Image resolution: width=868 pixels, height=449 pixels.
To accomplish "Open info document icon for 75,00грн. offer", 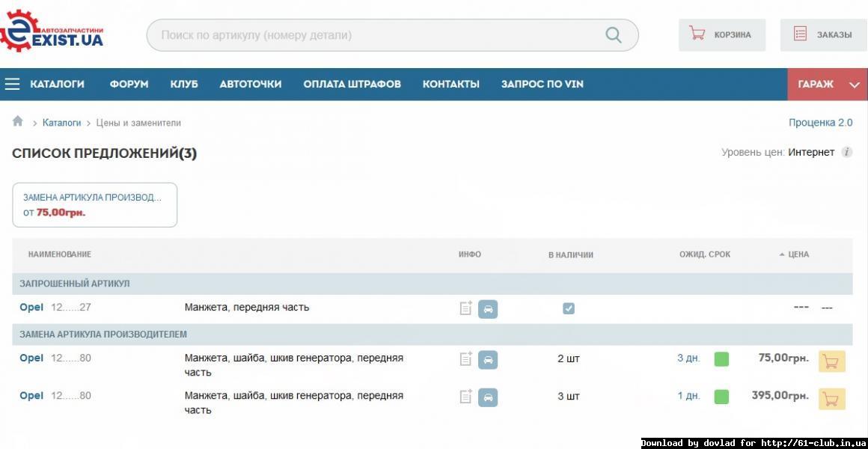I will [x=465, y=359].
